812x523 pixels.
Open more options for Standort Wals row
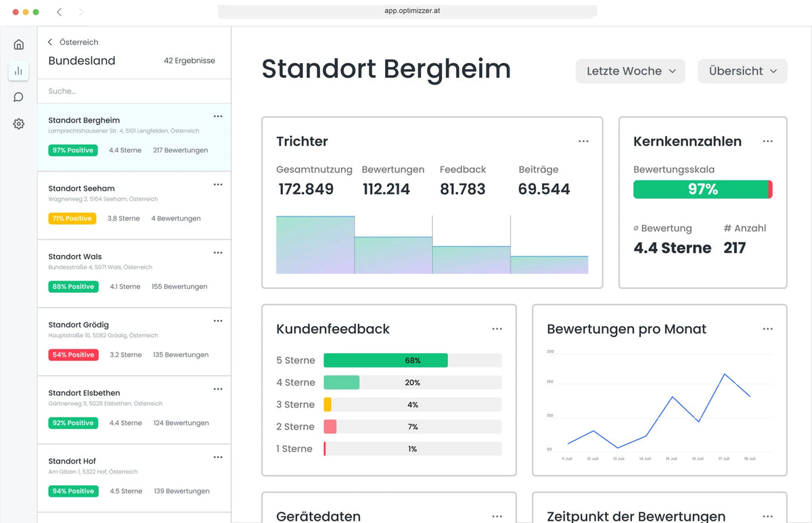[x=218, y=252]
